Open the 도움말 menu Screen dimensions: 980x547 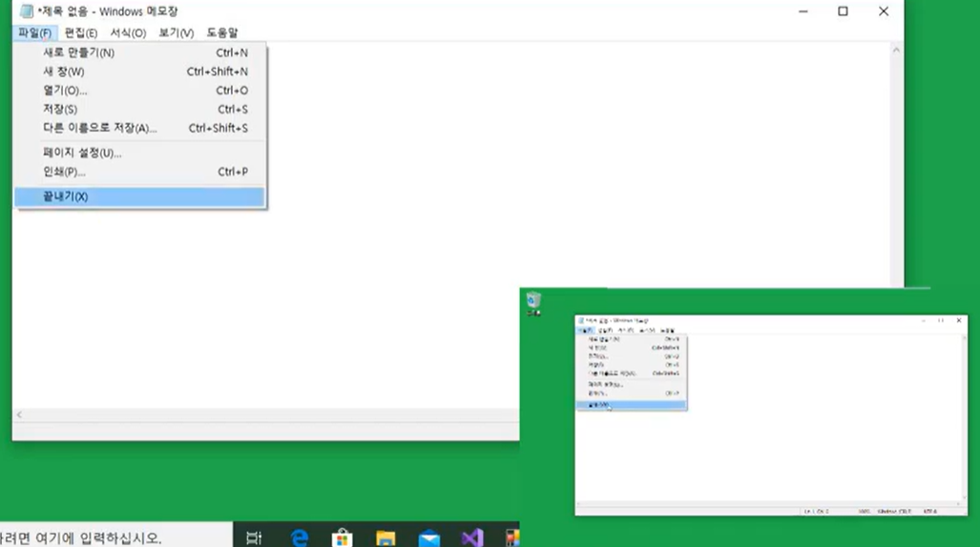(x=222, y=32)
